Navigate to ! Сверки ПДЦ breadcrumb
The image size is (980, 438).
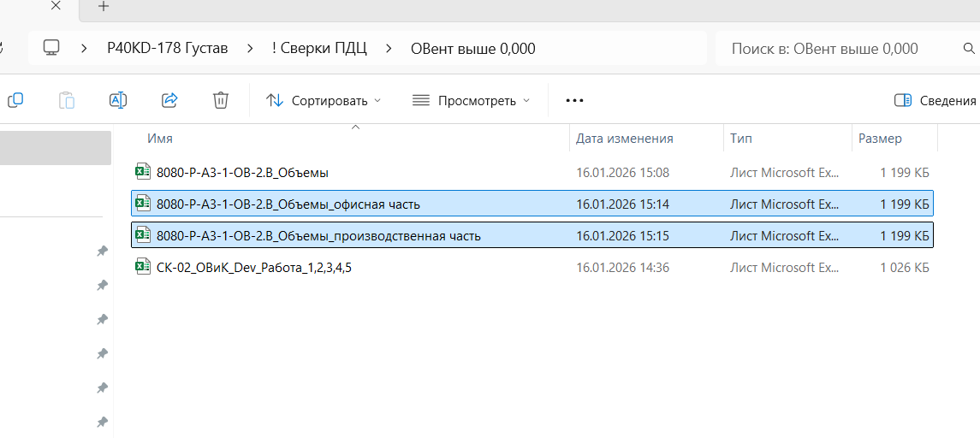(x=319, y=48)
